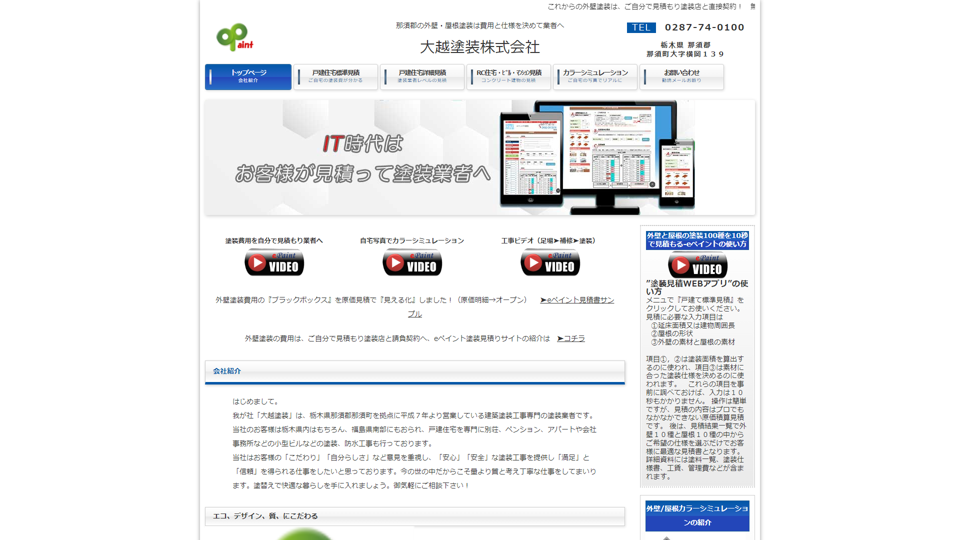
Task: Open the トップページ navigation tab
Action: (x=248, y=76)
